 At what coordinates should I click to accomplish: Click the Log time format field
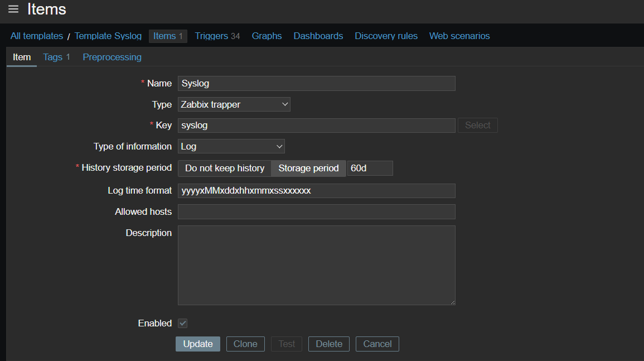316,191
